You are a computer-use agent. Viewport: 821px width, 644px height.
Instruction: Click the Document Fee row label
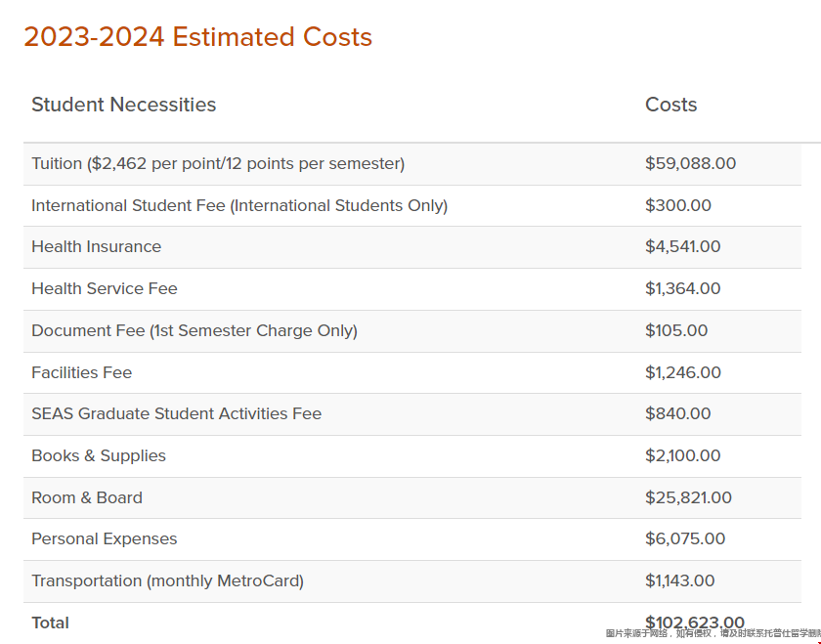click(194, 331)
